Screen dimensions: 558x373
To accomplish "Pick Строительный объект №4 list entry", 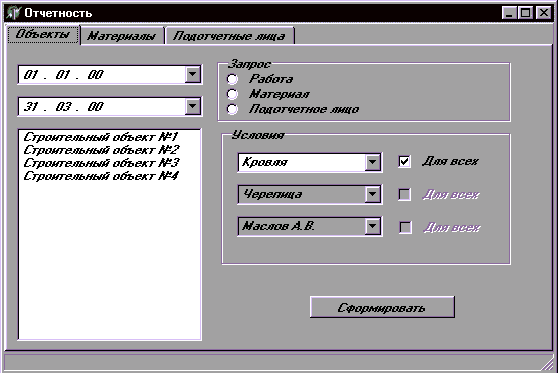I will pos(101,176).
